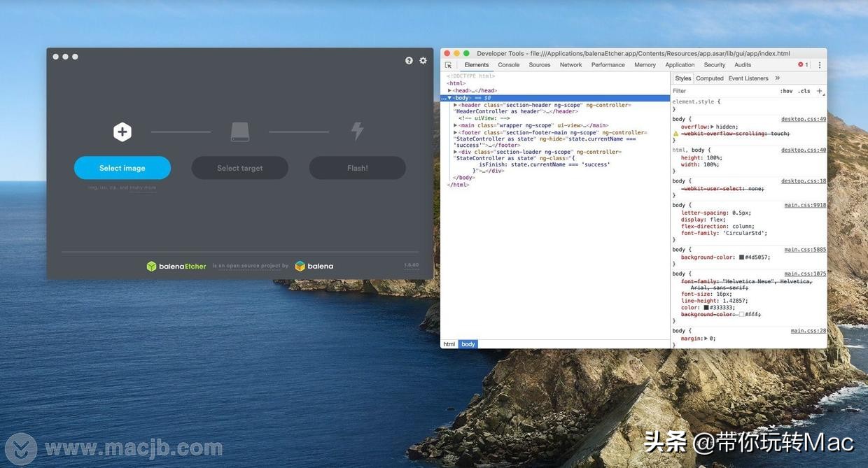The width and height of the screenshot is (868, 468).
Task: Activate the inspect element picker icon
Action: (448, 65)
